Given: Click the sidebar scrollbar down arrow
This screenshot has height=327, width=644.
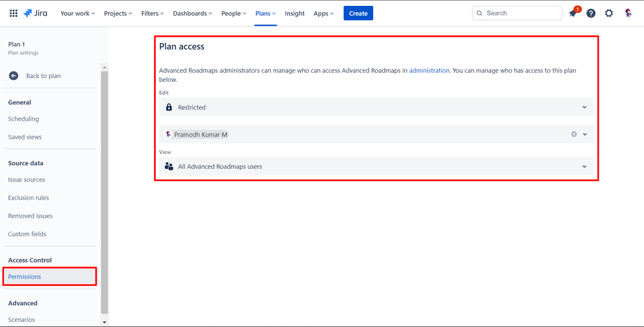Looking at the screenshot, I should click(x=104, y=322).
